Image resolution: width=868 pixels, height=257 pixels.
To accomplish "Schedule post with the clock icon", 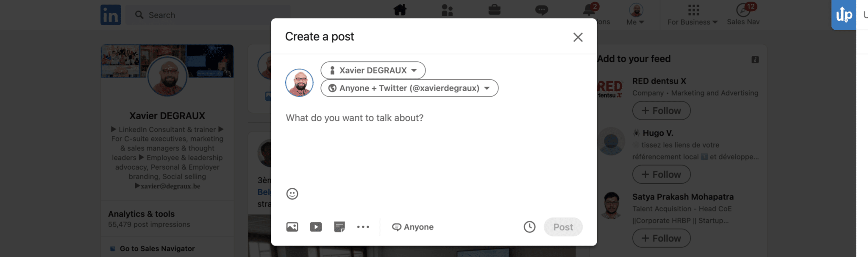I will pyautogui.click(x=529, y=227).
